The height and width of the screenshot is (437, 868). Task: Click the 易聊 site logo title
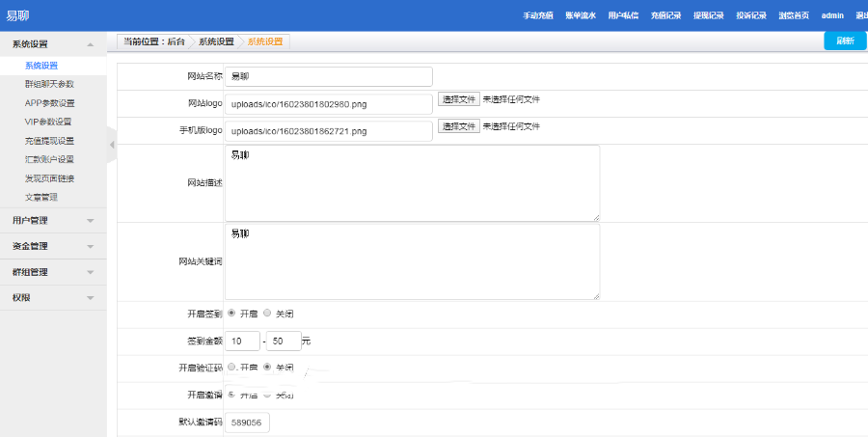tap(17, 15)
